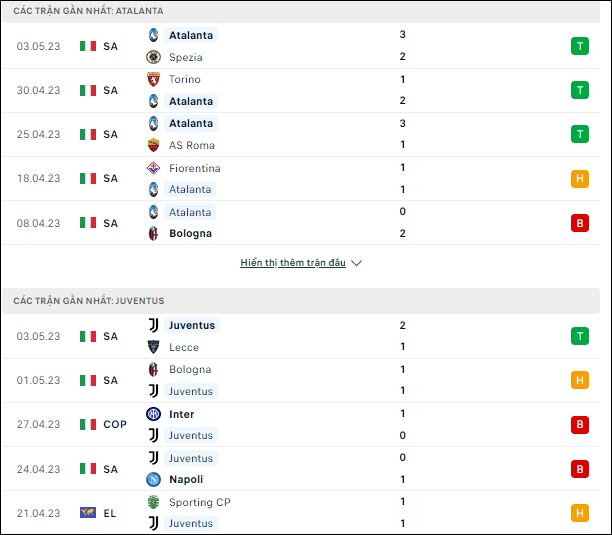This screenshot has height=535, width=612.
Task: Click red B badge for Inter vs Juventus
Action: click(x=580, y=424)
